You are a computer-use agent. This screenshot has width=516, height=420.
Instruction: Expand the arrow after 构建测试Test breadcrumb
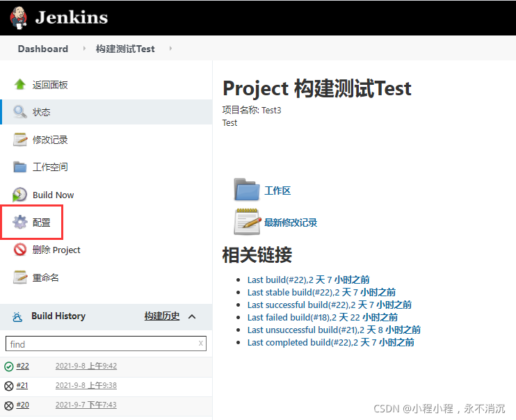click(x=170, y=49)
